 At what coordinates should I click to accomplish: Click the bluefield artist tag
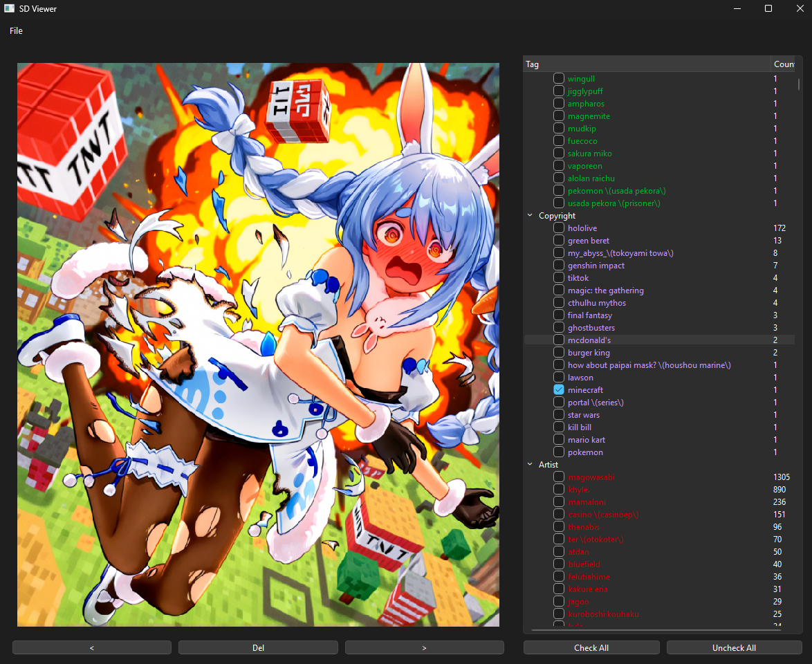[584, 564]
